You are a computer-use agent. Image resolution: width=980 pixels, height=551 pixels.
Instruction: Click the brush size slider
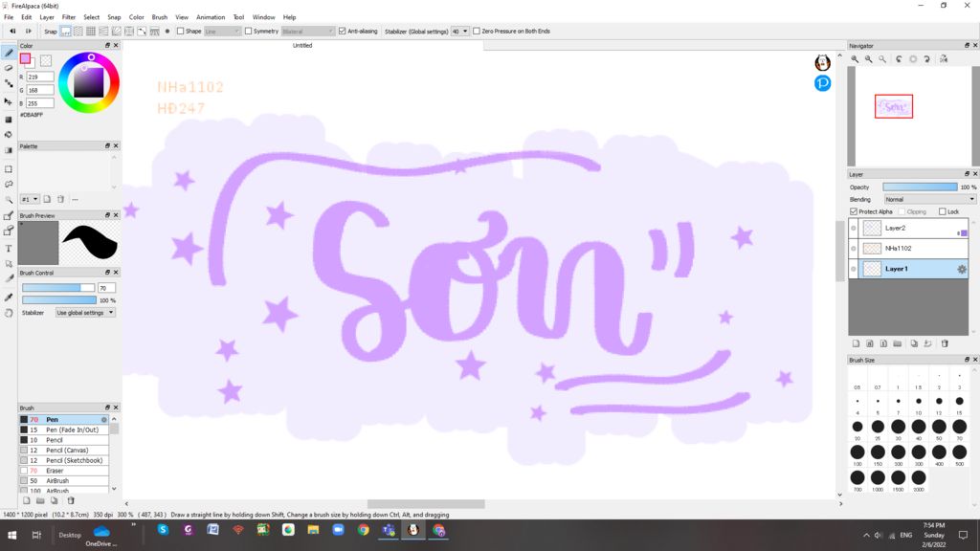58,288
